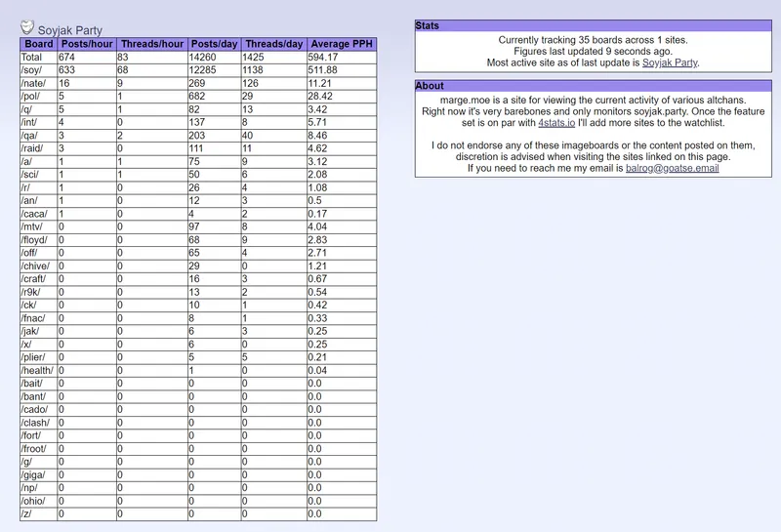This screenshot has height=532, width=781.
Task: Click the Posts/hour column header
Action: (87, 44)
